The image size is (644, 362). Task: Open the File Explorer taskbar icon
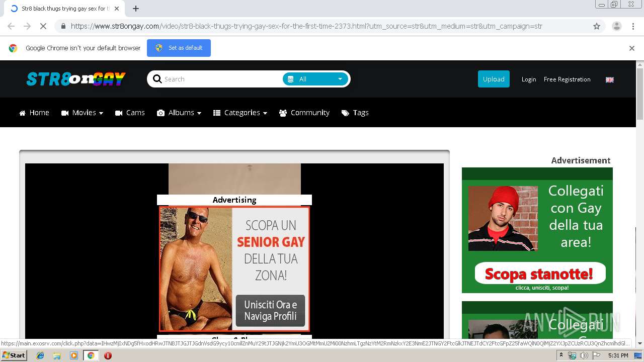(x=57, y=355)
